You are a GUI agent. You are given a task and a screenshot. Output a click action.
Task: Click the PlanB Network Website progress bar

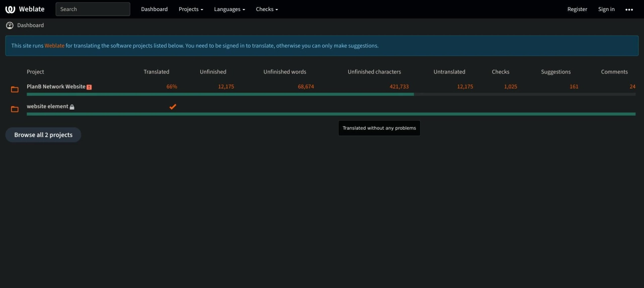pyautogui.click(x=331, y=94)
